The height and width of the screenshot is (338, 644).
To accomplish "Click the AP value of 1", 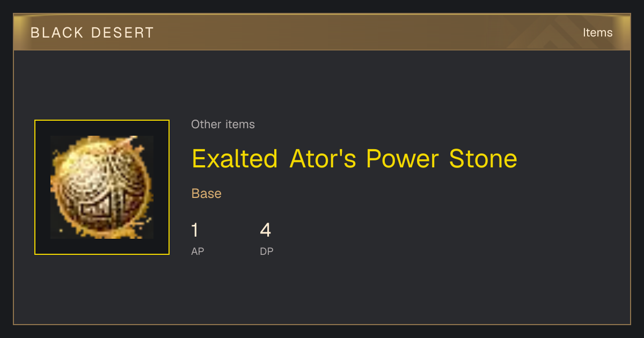I will [195, 231].
